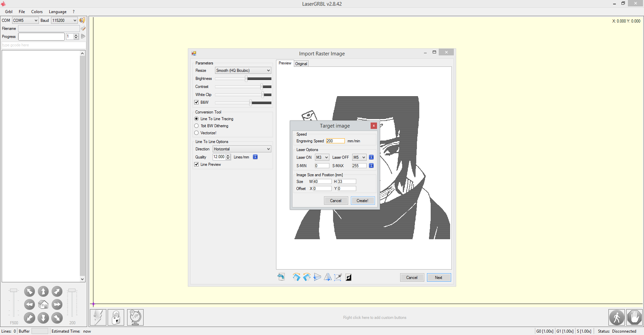
Task: Jog left with the left arrow button
Action: click(x=30, y=304)
